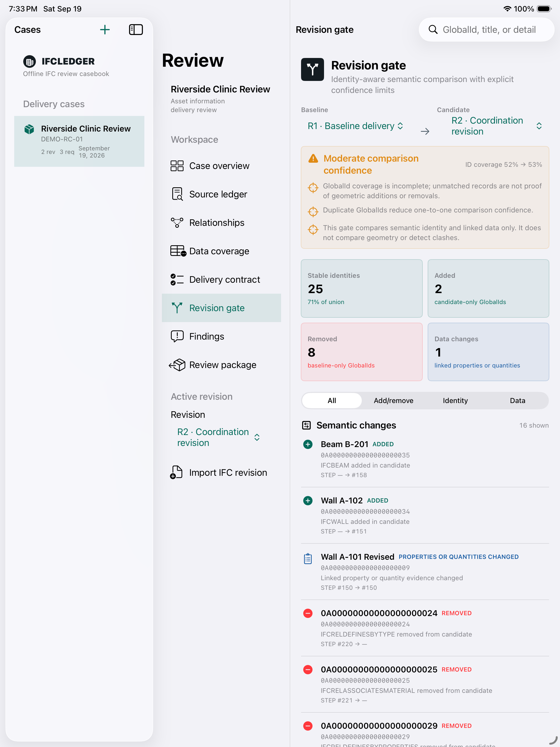Open Case overview in Workspace
This screenshot has width=560, height=747.
[221, 166]
